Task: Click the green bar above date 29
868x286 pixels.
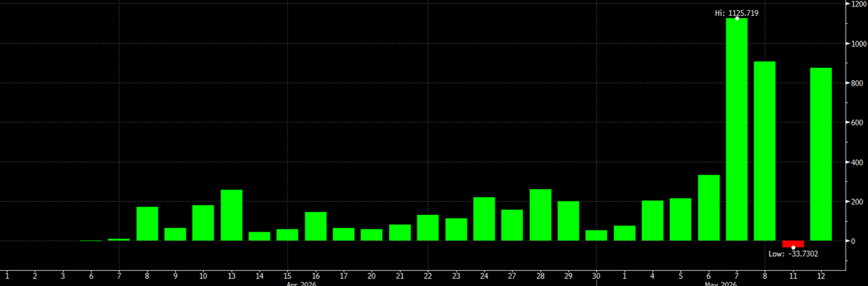Action: point(569,221)
